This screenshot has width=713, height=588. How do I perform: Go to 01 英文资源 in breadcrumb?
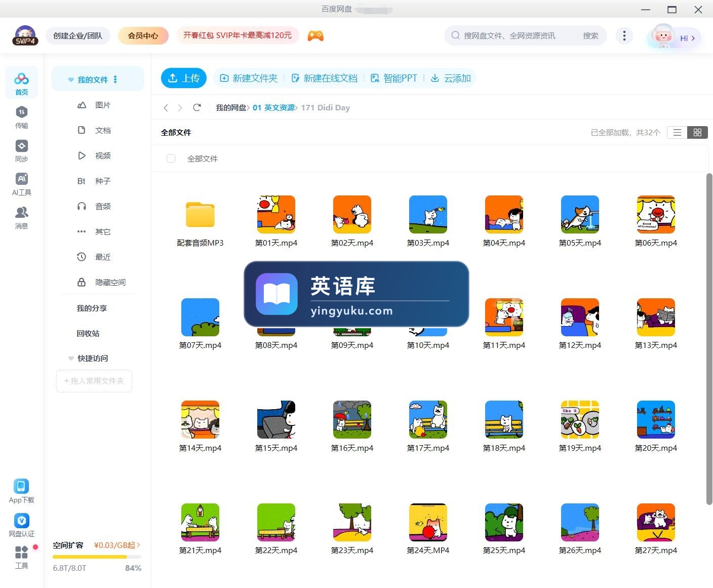(274, 107)
